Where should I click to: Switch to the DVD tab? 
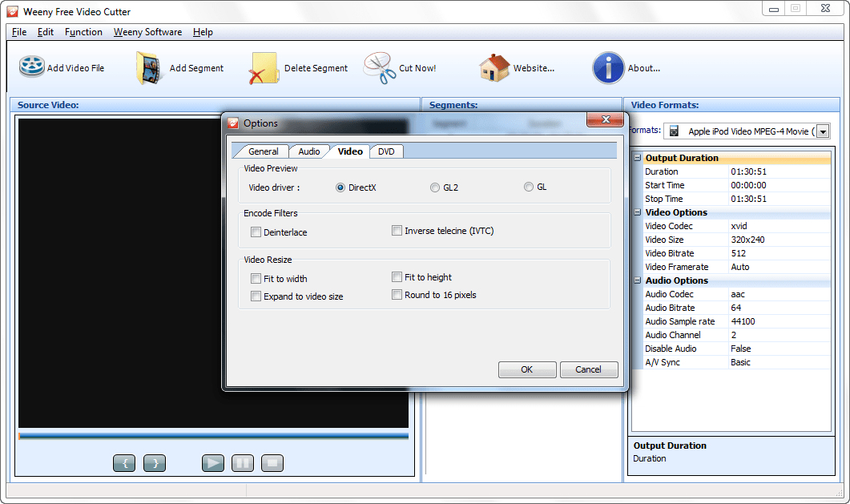386,151
